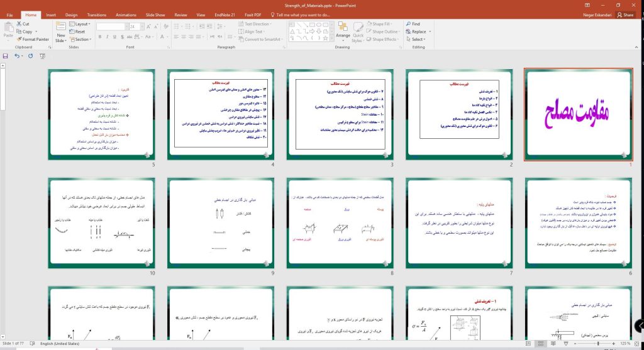Switch to the Transitions tab
This screenshot has height=350, width=644.
[96, 15]
